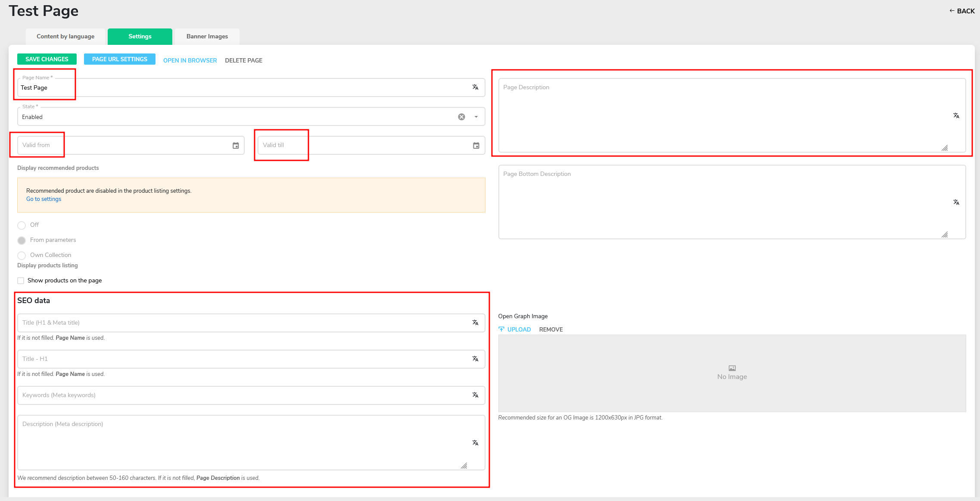Click translate icon in Page Name field
The image size is (980, 501).
click(x=475, y=87)
